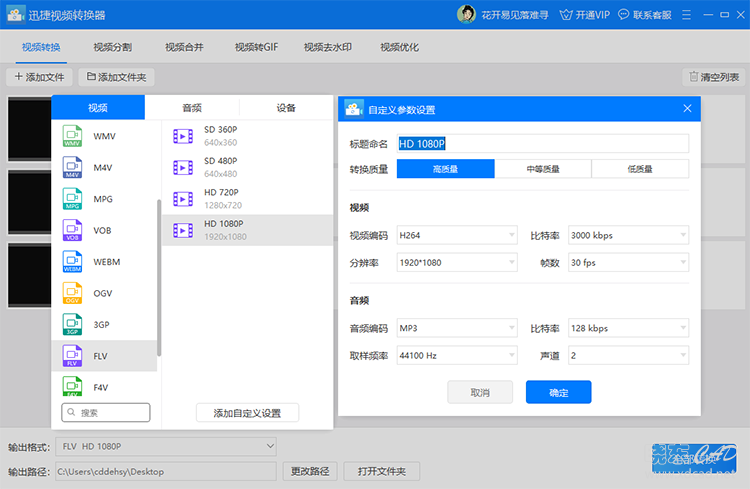This screenshot has width=750, height=489.
Task: Click 取消 in the settings dialog
Action: tap(480, 392)
